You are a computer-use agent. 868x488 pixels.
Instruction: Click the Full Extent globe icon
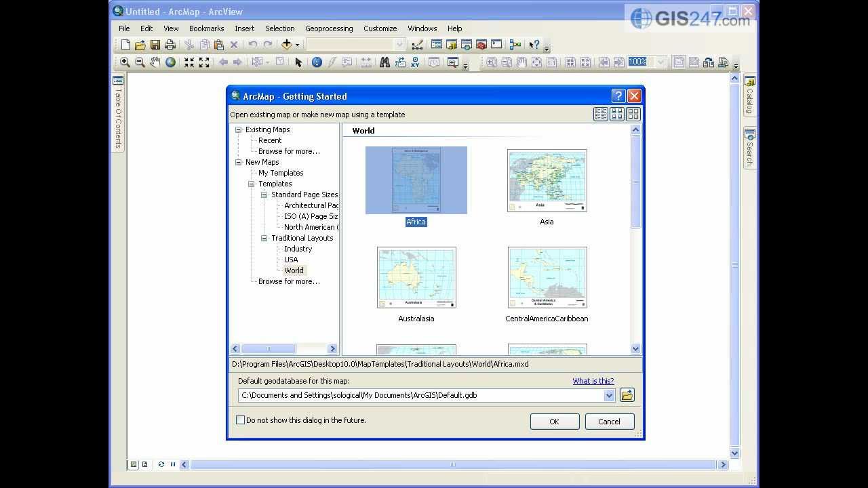[x=170, y=62]
